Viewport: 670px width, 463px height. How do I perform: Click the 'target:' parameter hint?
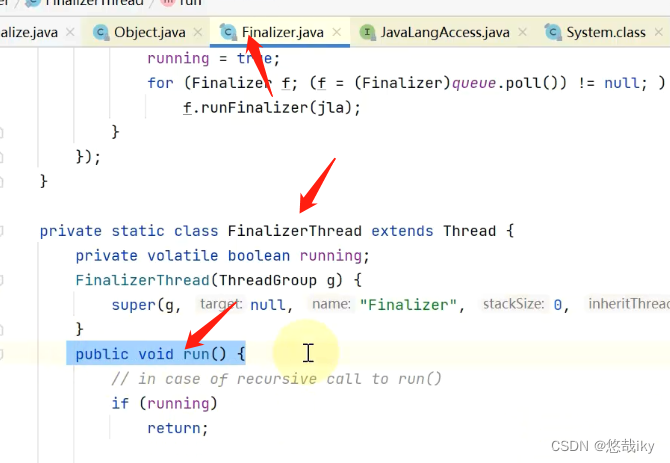[221, 304]
